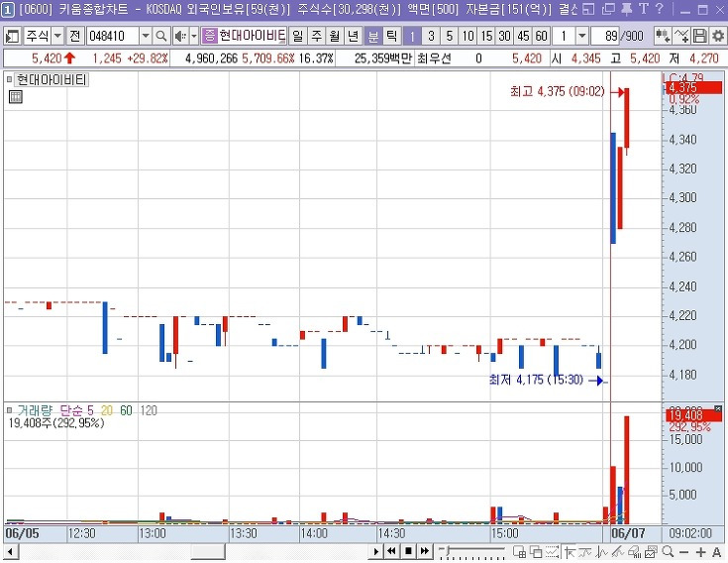Click the scrollbar left arrow
728x563 pixels.
[10, 552]
